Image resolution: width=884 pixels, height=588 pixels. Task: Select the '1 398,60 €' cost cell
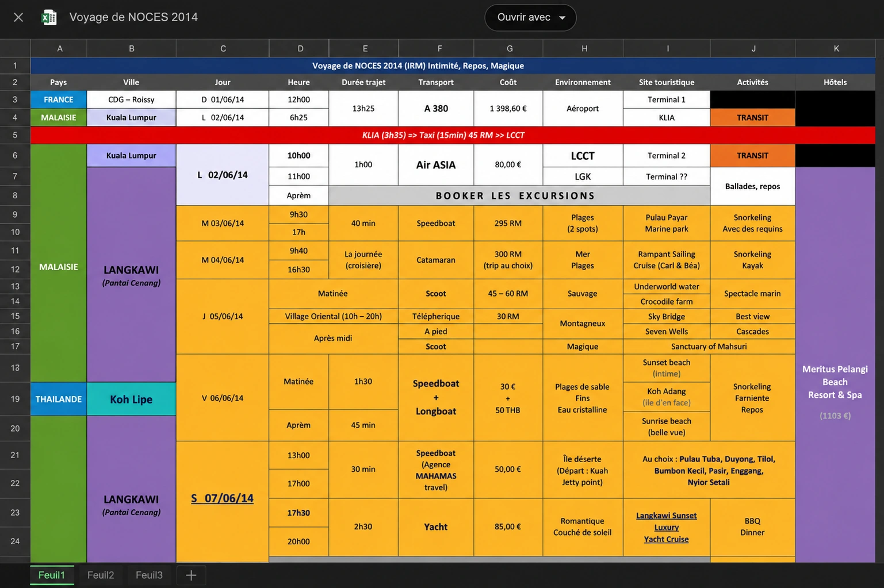[508, 109]
